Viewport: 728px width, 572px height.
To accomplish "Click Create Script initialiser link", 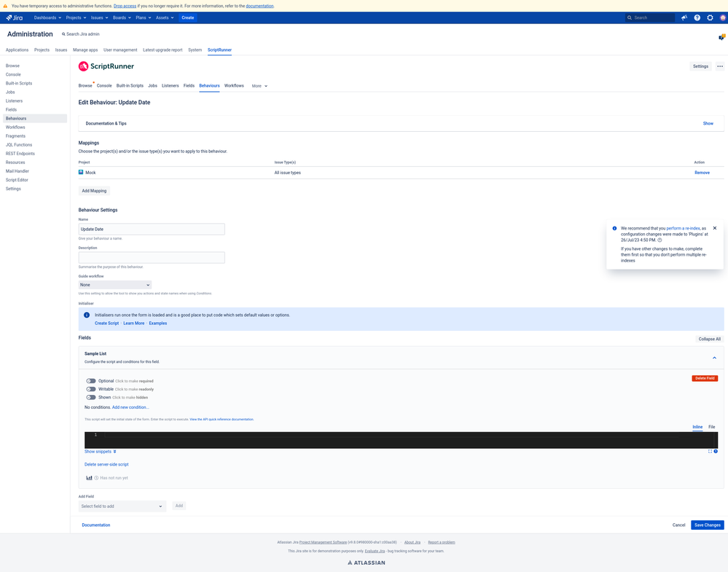I will 107,323.
